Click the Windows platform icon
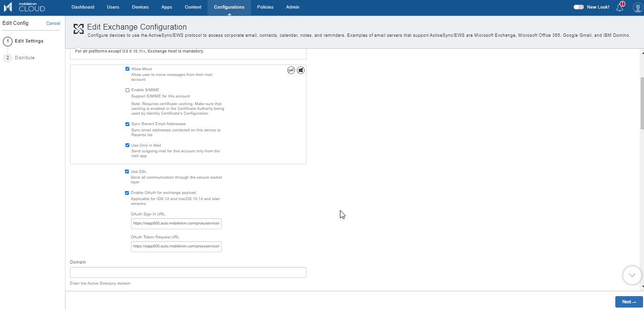Screen dimensions: 644x309 tap(301, 70)
